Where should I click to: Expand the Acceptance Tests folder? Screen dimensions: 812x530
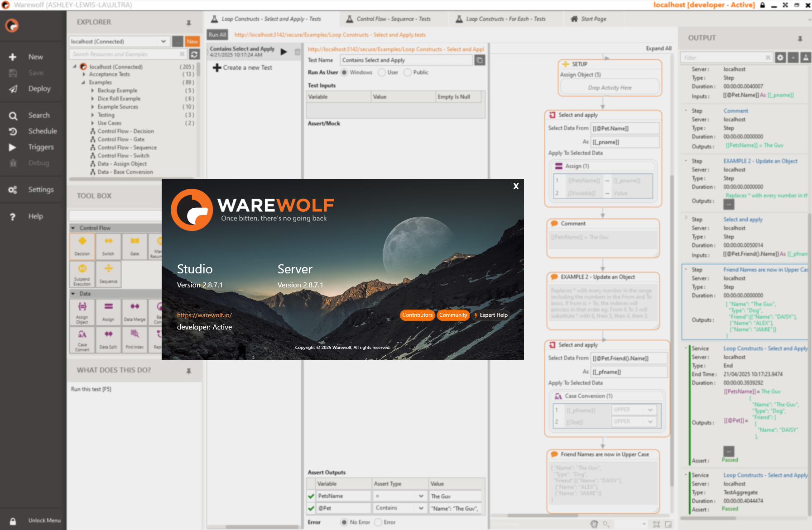coord(84,74)
